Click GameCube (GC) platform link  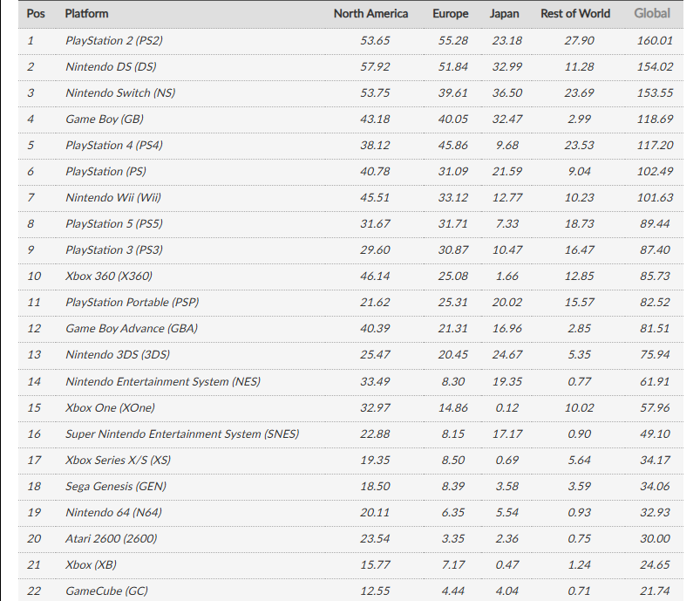click(106, 591)
